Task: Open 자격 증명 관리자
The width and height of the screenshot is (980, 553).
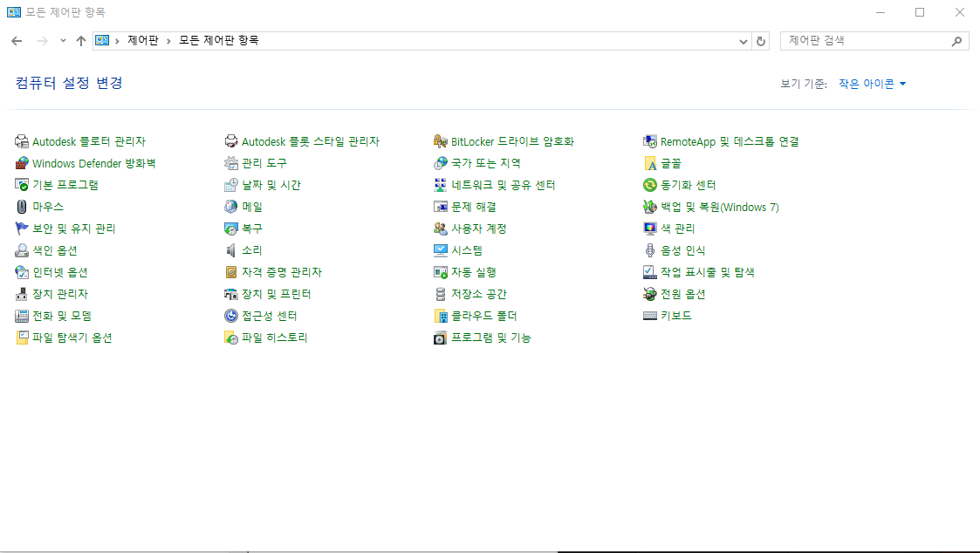Action: click(281, 271)
